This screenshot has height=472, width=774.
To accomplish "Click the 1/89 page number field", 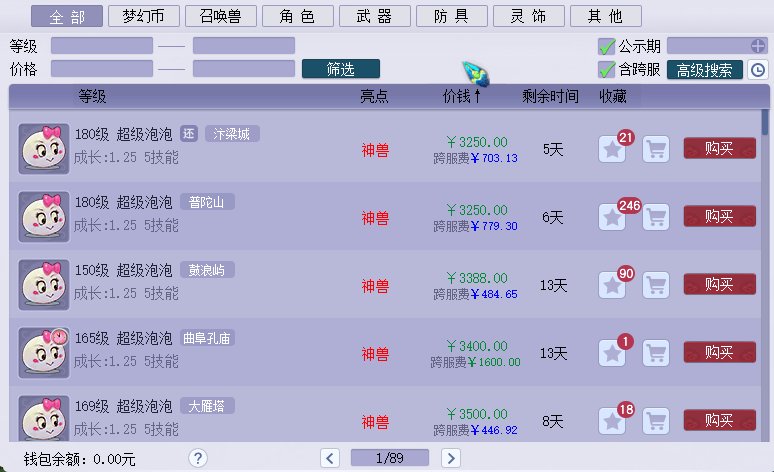I will pos(390,458).
